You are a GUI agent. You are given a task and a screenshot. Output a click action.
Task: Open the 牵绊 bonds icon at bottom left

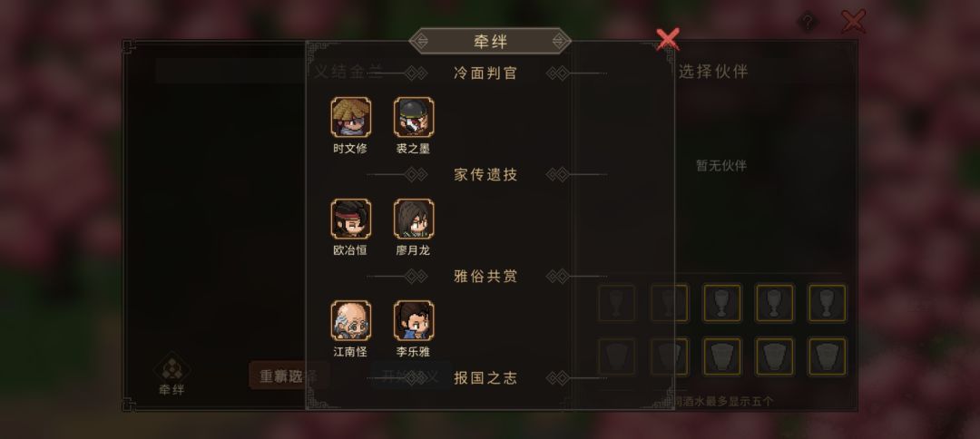click(x=171, y=374)
